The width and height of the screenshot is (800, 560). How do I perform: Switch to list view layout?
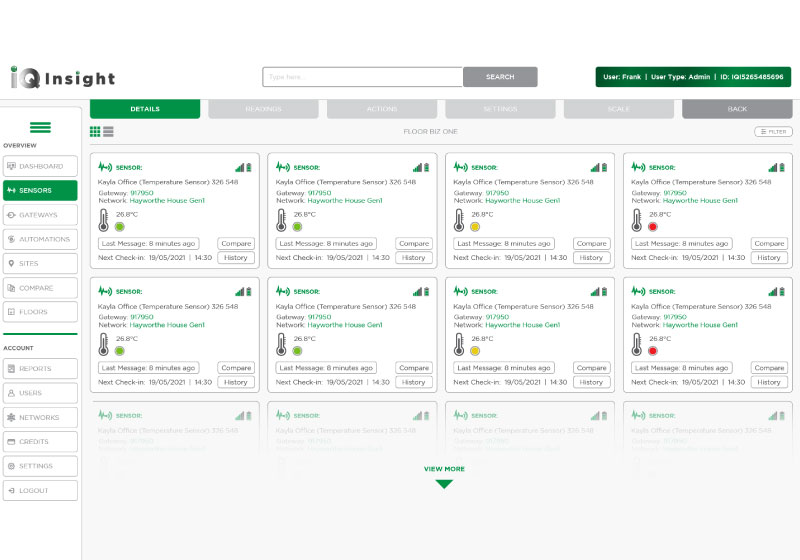click(x=108, y=131)
